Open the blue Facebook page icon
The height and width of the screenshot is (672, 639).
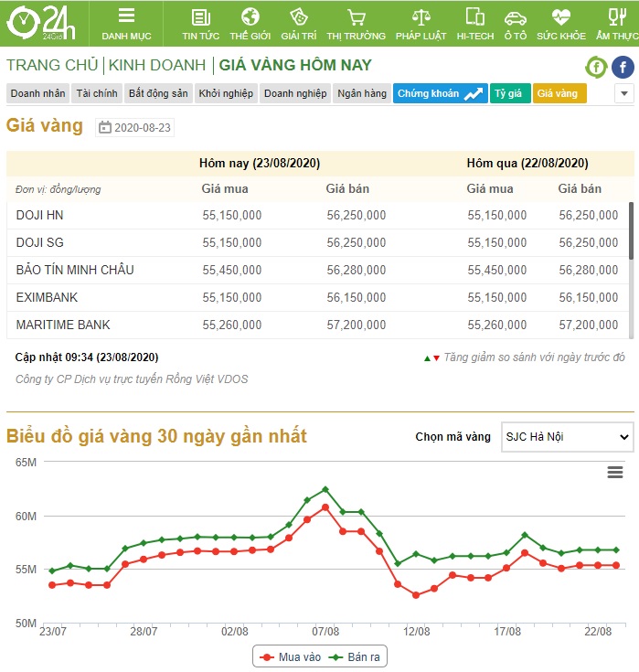tap(623, 68)
